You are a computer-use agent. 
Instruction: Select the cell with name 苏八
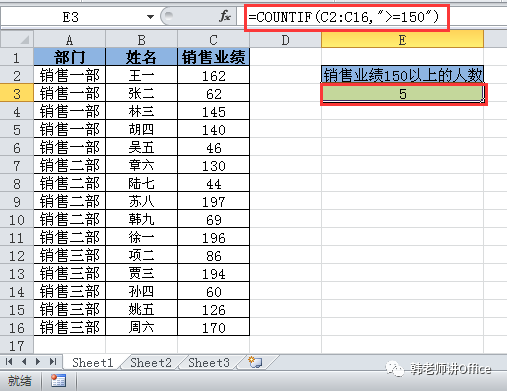pos(141,201)
